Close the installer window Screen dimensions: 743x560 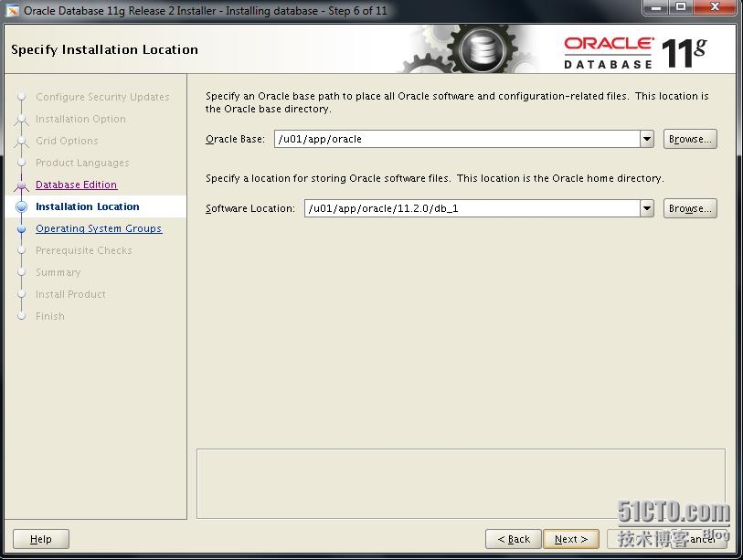coord(716,7)
